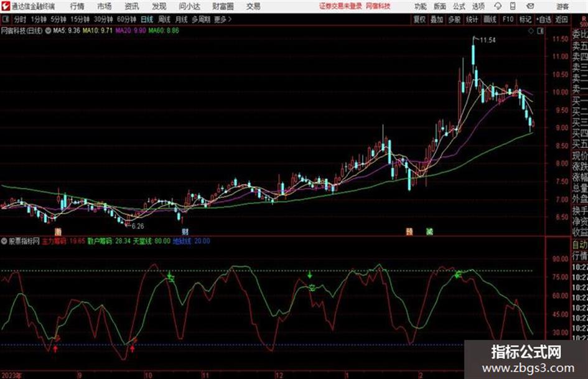Click the 地狱线 20.00 indicator label
The width and height of the screenshot is (588, 379).
point(191,241)
